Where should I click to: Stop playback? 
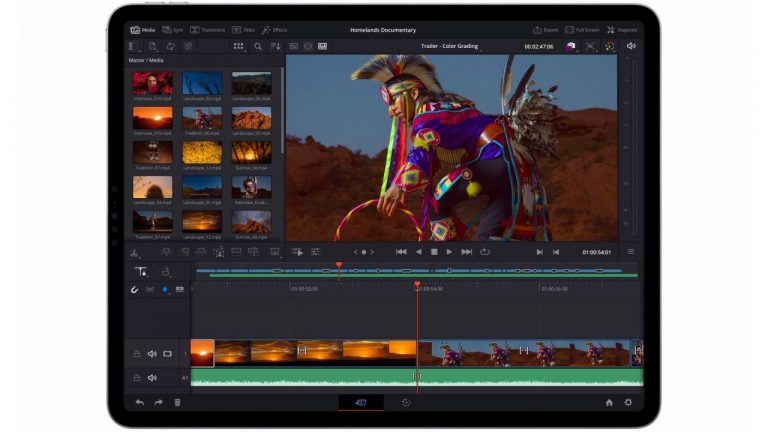[434, 252]
